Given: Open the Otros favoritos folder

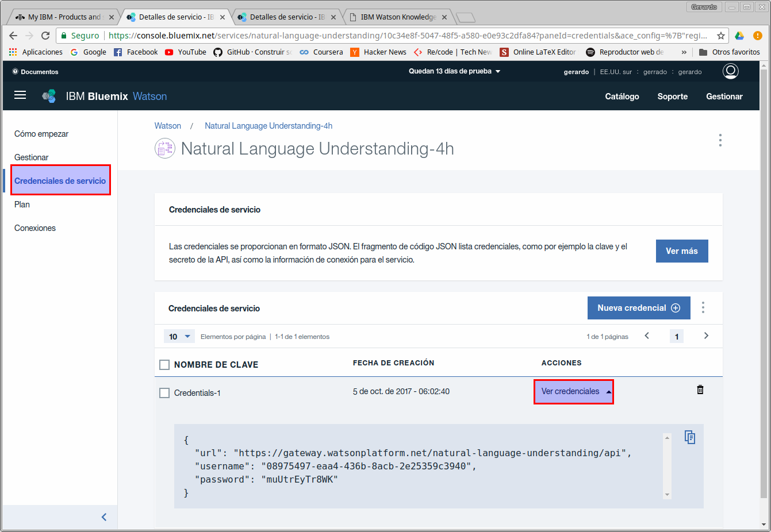Looking at the screenshot, I should coord(730,52).
